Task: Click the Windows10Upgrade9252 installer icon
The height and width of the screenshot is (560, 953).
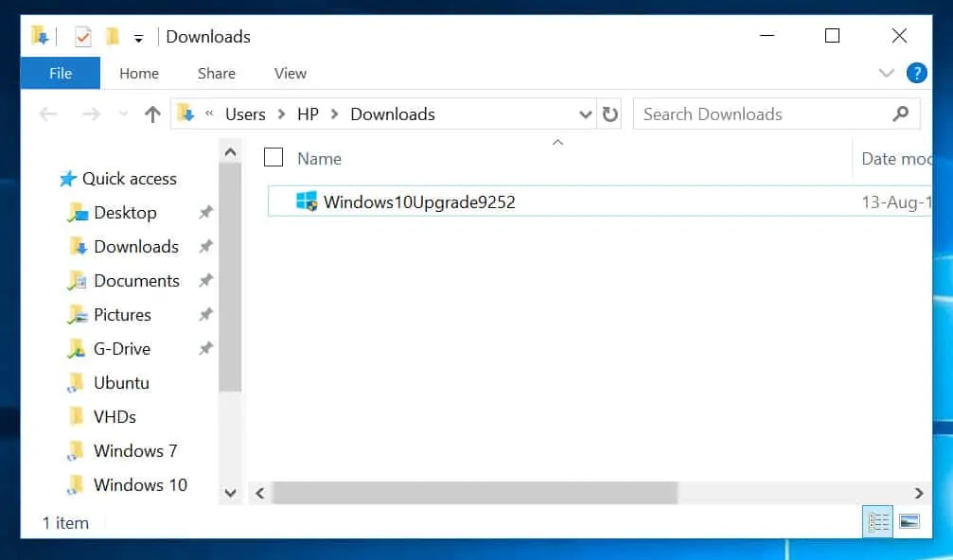Action: click(307, 201)
